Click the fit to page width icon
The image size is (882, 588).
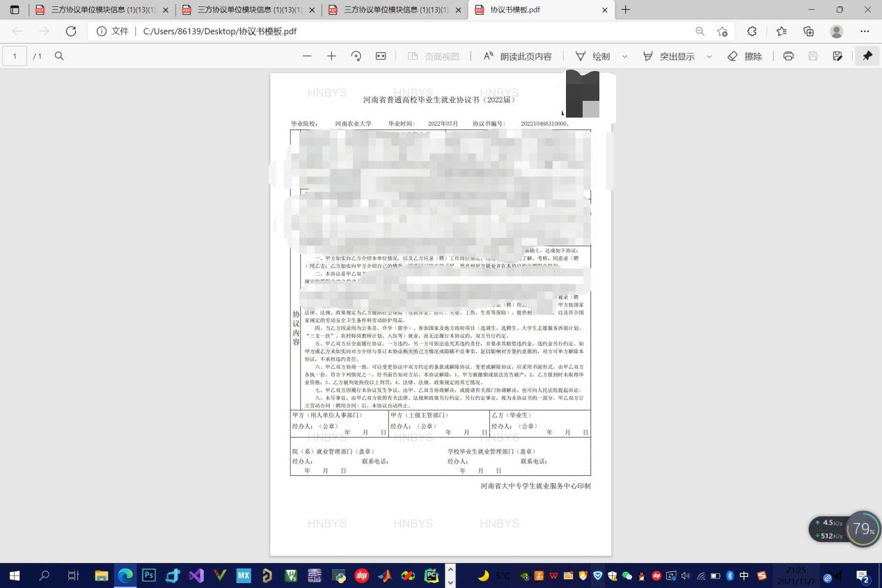point(381,56)
